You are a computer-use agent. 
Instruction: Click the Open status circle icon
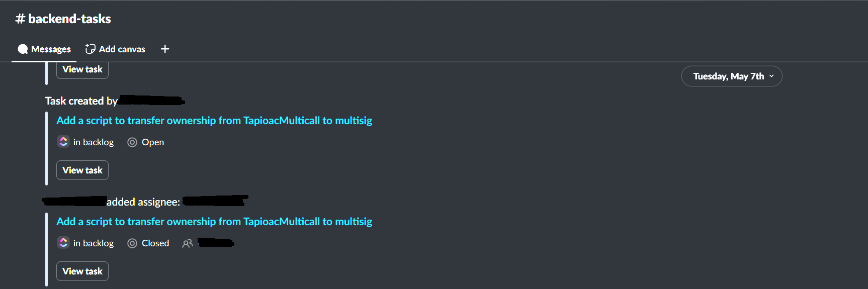(x=132, y=142)
